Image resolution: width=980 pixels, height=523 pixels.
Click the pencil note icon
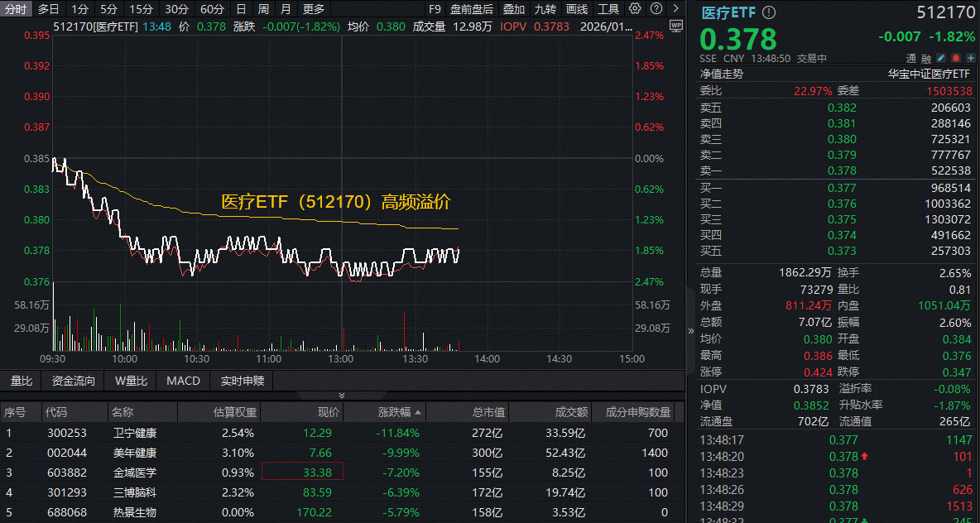coord(942,58)
